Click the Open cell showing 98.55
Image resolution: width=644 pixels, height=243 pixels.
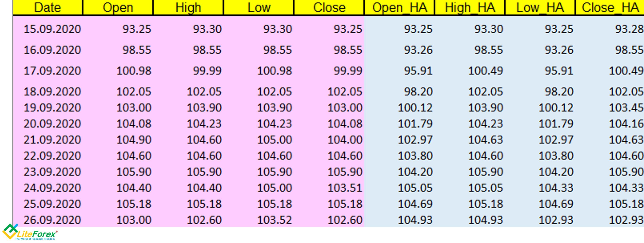(137, 50)
